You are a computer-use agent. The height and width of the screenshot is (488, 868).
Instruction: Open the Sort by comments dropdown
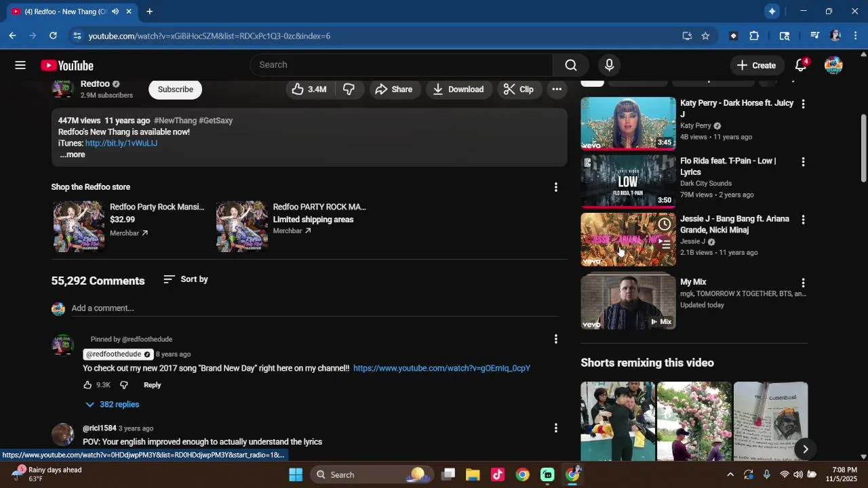pos(186,279)
